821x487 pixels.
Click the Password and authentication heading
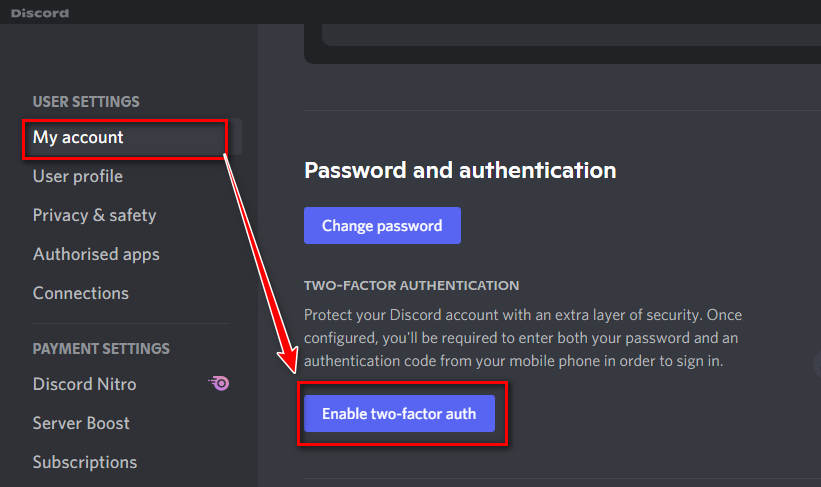coord(460,171)
